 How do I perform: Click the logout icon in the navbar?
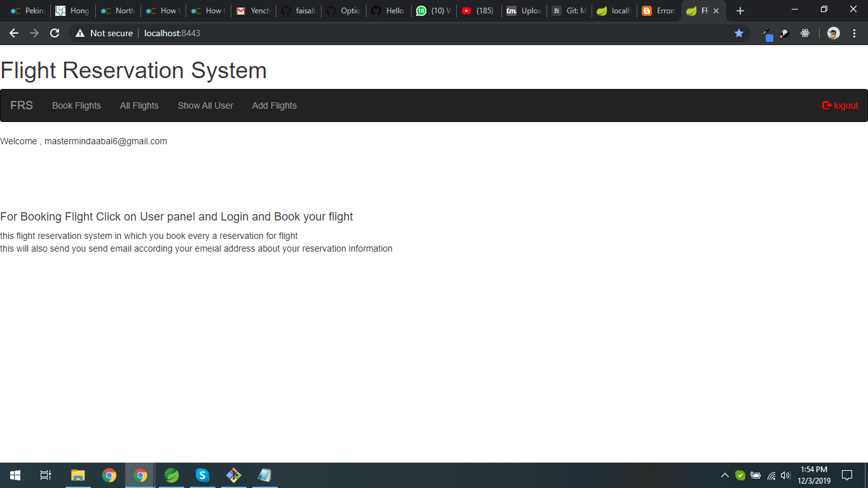pyautogui.click(x=827, y=105)
